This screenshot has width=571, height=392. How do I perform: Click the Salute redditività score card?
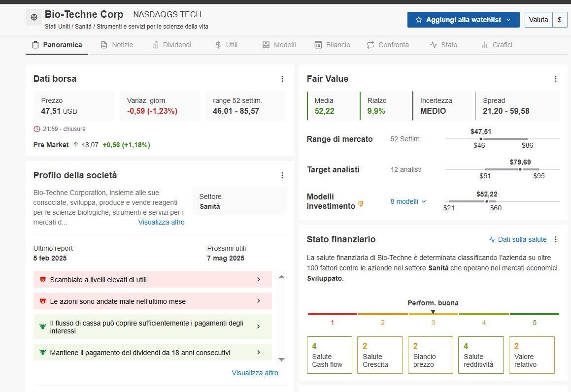pos(481,355)
